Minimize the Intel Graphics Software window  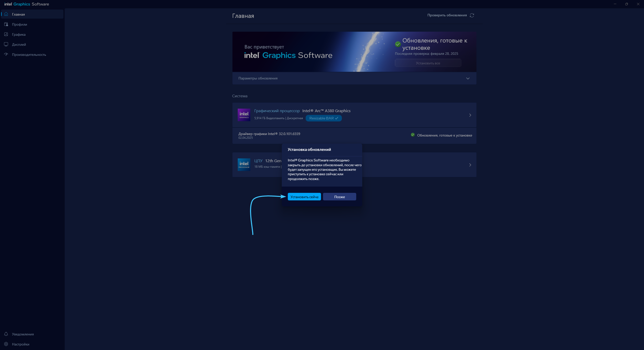[x=615, y=4]
